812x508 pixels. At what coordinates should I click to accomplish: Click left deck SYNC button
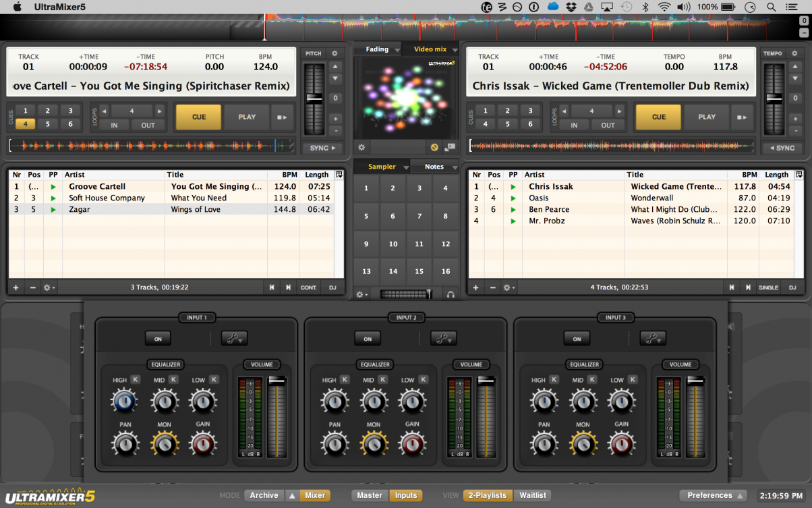click(x=322, y=148)
